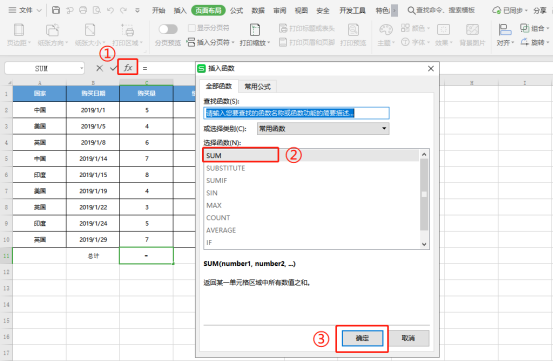Open the 插入分页符 dropdown
This screenshot has width=553, height=362.
point(233,43)
